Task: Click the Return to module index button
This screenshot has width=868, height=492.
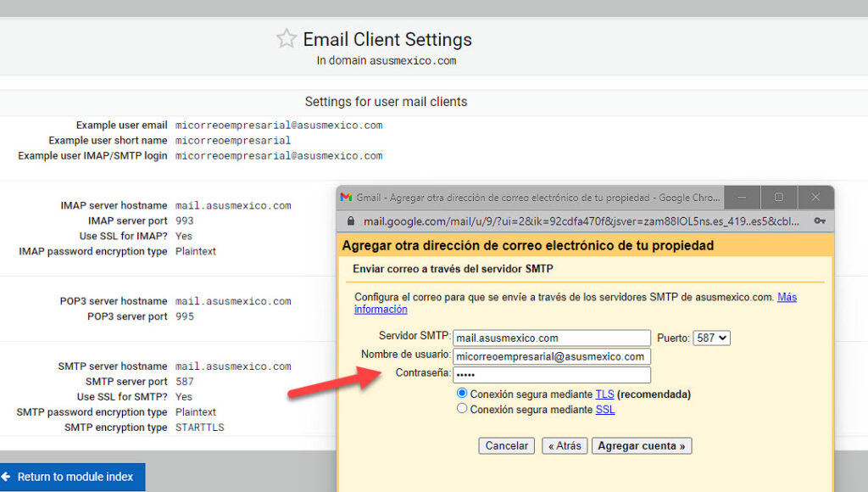Action: tap(73, 477)
